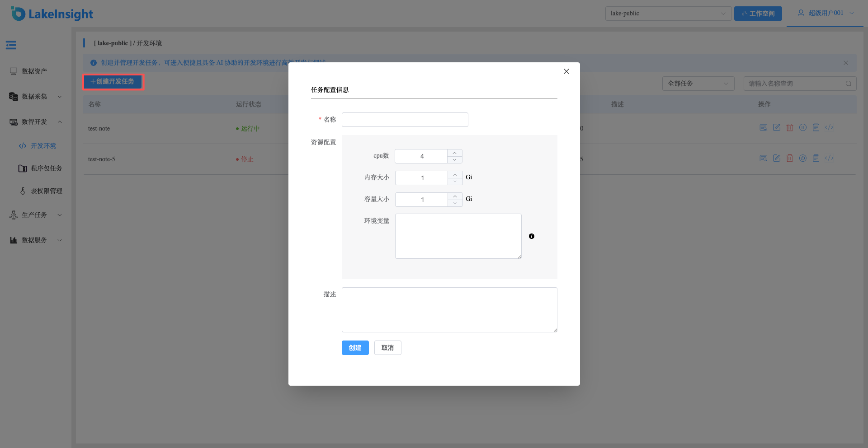
Task: Click the edit icon for test-note-5
Action: [x=777, y=159]
